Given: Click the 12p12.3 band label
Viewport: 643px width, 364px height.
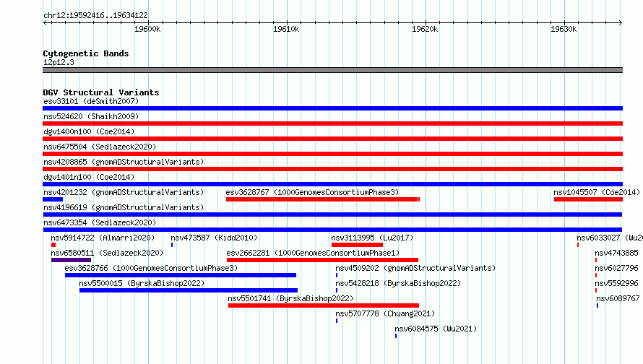Looking at the screenshot, I should pyautogui.click(x=59, y=62).
